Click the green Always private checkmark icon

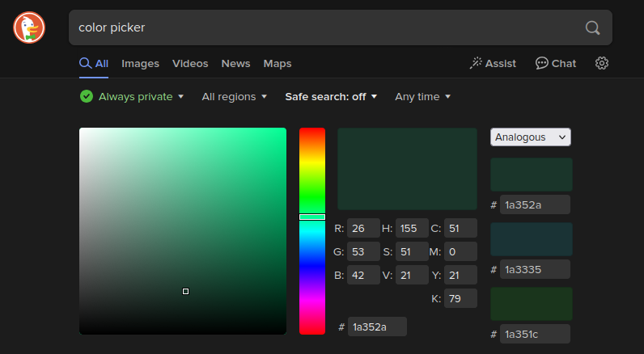pyautogui.click(x=87, y=96)
